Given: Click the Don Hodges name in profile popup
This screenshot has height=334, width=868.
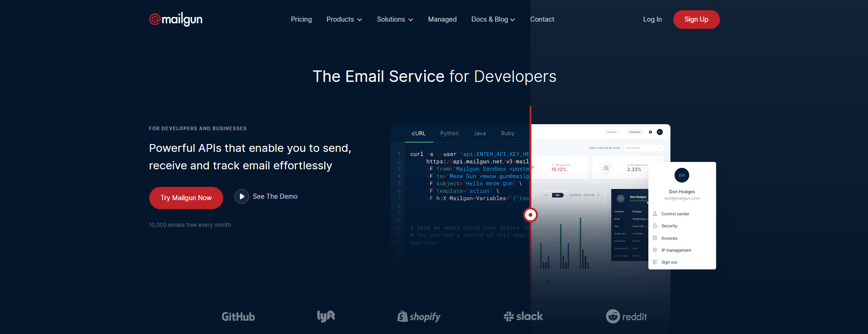Looking at the screenshot, I should (x=682, y=192).
